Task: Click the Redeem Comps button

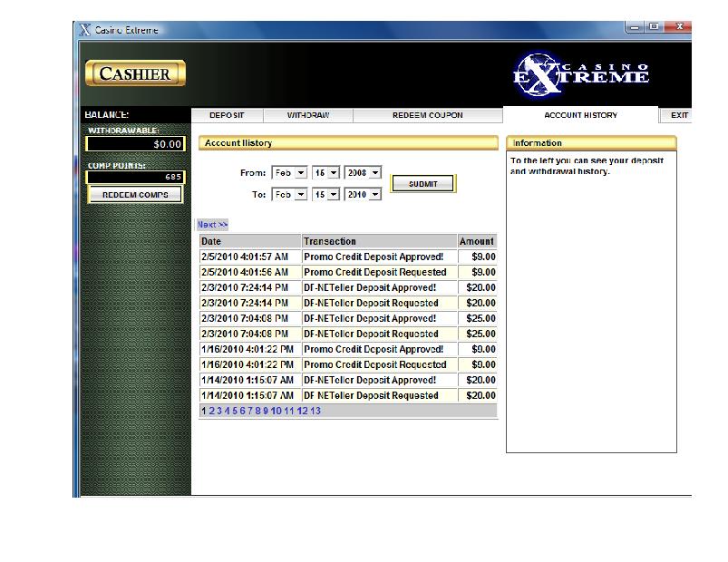Action: click(135, 195)
